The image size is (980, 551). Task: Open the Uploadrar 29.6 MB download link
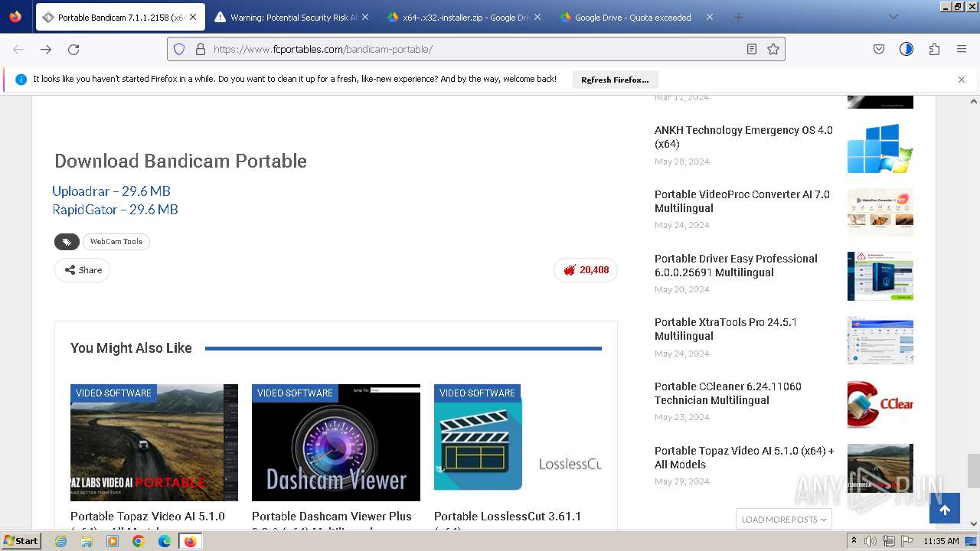coord(111,191)
